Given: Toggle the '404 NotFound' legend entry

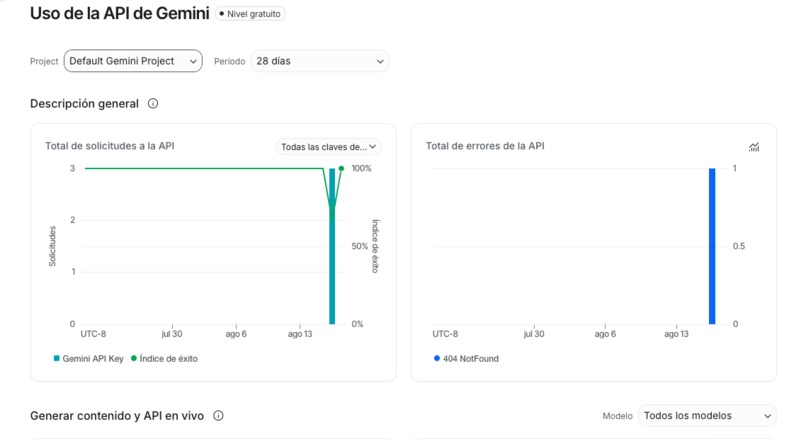Looking at the screenshot, I should pyautogui.click(x=466, y=359).
